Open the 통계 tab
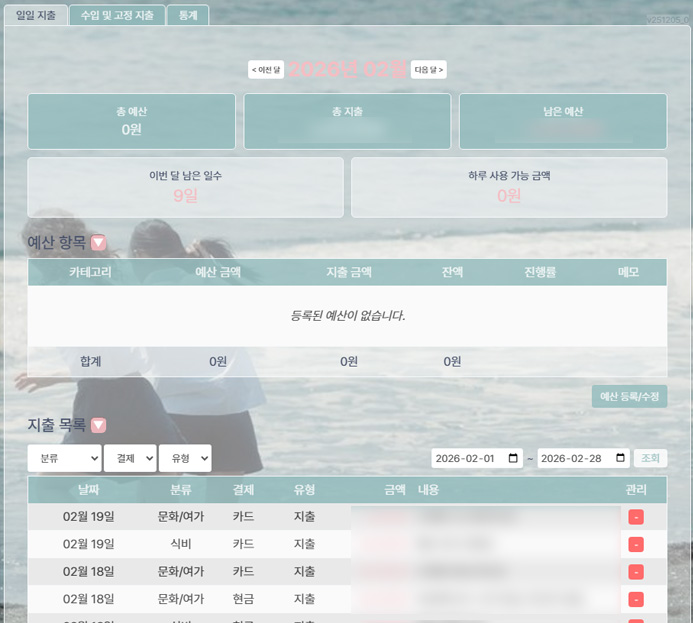The image size is (693, 623). 188,15
